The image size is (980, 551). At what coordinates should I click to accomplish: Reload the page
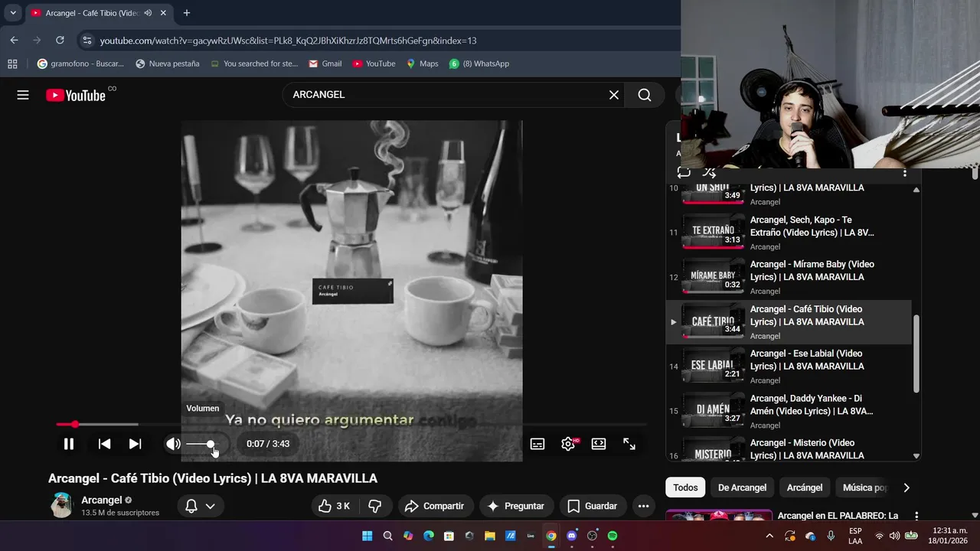coord(60,40)
